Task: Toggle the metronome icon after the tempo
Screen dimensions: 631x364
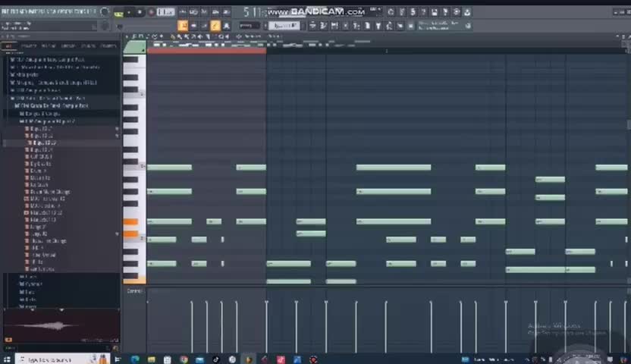Action: click(x=183, y=12)
